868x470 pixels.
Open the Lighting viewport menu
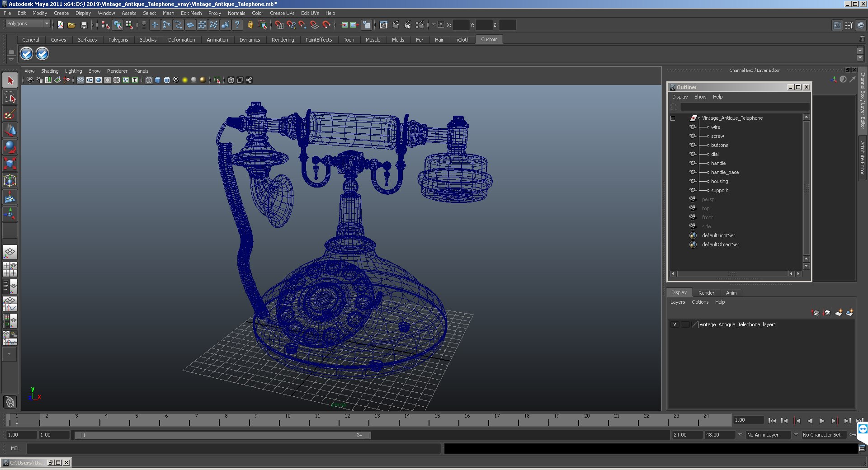pos(73,71)
